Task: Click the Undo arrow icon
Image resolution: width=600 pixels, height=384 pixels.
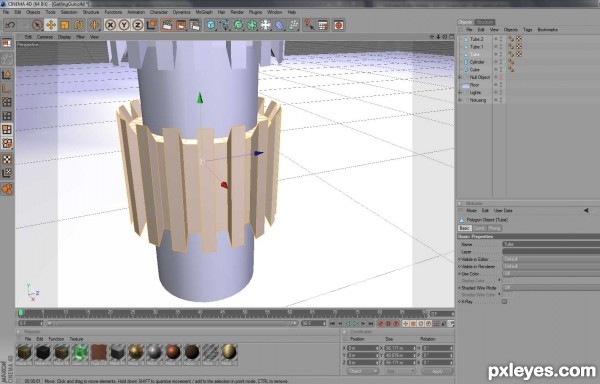Action: [10, 25]
